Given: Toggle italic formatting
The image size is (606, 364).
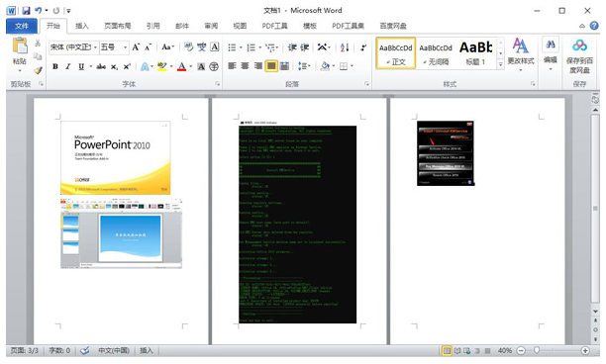Looking at the screenshot, I should coord(68,66).
